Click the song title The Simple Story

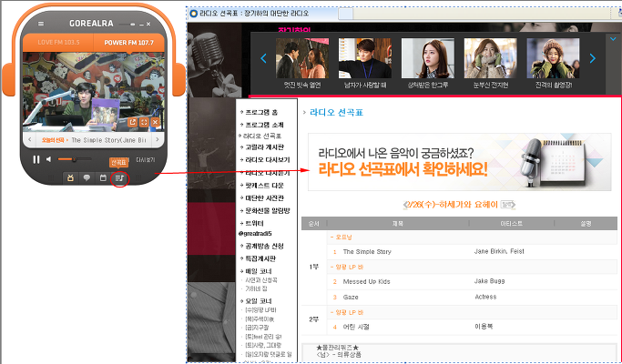point(367,252)
